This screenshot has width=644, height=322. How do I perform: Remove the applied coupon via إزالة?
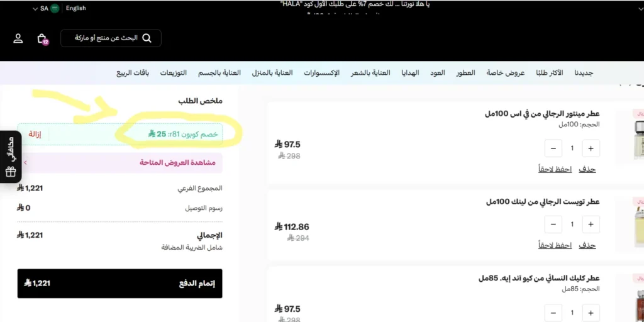(x=35, y=135)
